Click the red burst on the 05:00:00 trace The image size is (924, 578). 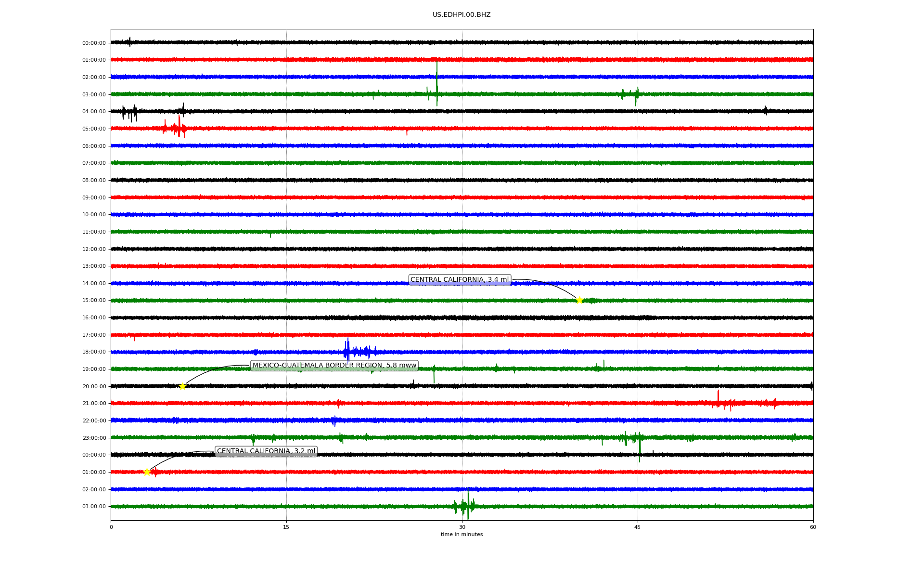pyautogui.click(x=179, y=128)
